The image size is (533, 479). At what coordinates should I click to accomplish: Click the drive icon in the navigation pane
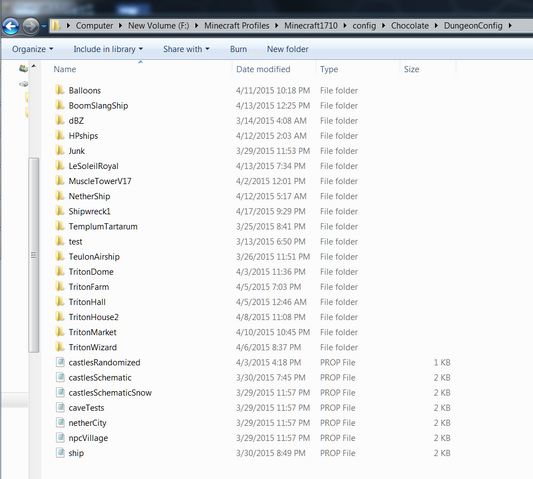pyautogui.click(x=23, y=83)
